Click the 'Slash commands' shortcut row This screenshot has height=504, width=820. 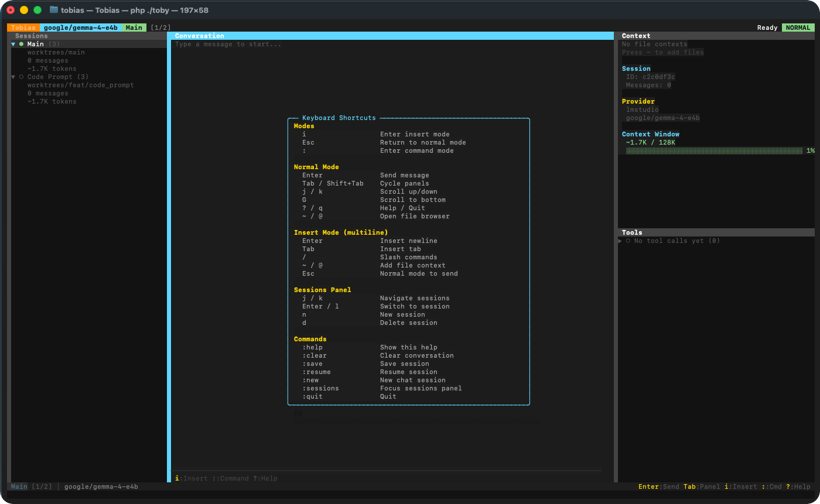pos(409,257)
